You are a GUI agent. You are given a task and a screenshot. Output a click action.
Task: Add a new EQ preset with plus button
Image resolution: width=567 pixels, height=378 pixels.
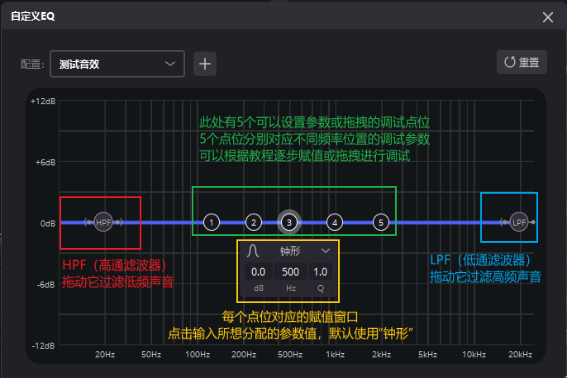tap(205, 64)
